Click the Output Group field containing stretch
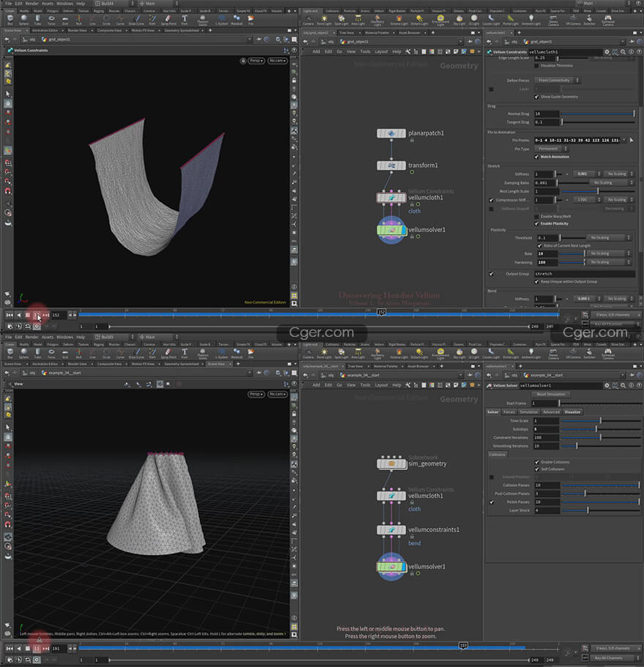This screenshot has width=644, height=667. click(585, 274)
